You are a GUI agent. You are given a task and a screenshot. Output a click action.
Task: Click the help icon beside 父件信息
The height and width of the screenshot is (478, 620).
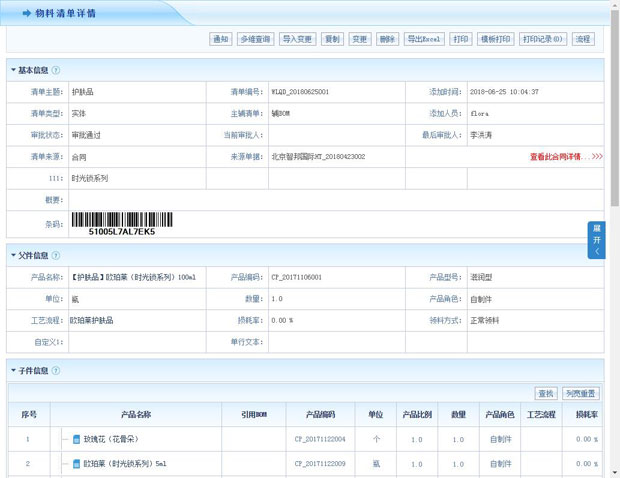(x=56, y=255)
